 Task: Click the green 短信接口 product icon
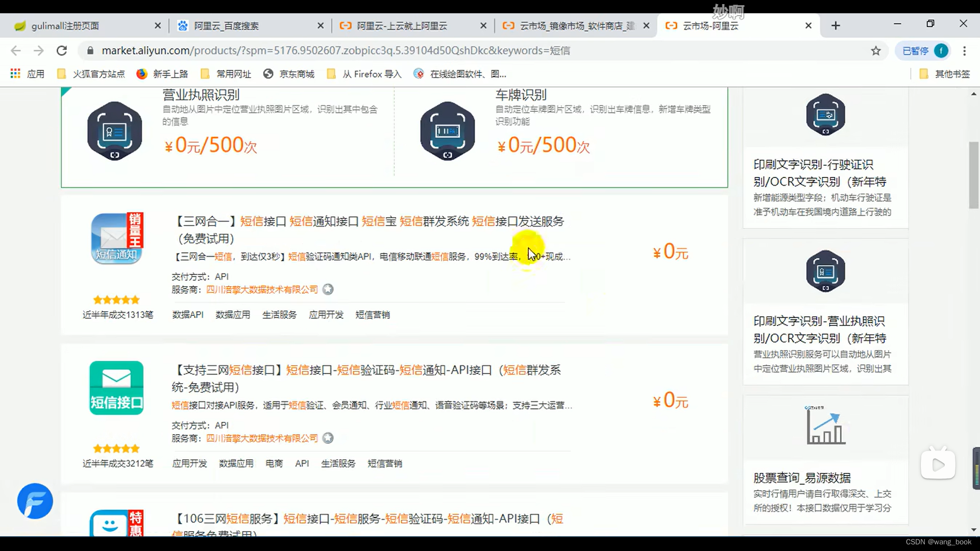116,388
